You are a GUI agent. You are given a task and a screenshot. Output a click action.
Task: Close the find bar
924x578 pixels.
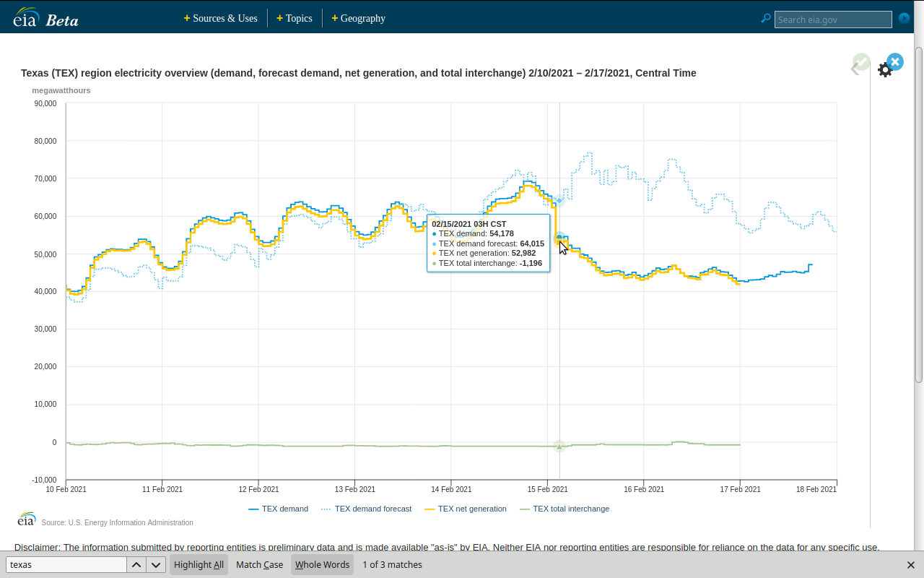pos(910,565)
